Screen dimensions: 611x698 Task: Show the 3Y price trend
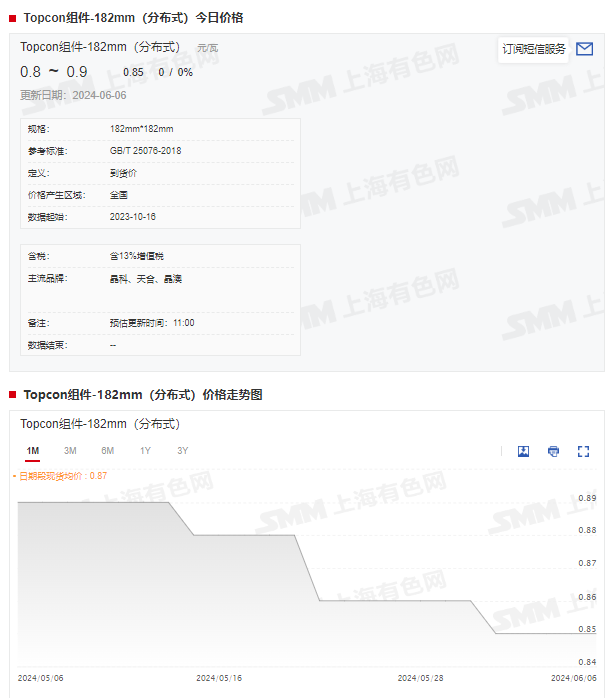[182, 451]
